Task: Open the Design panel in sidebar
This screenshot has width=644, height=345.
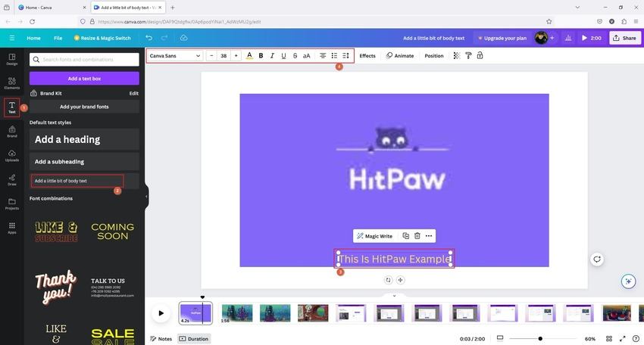Action: pyautogui.click(x=12, y=60)
